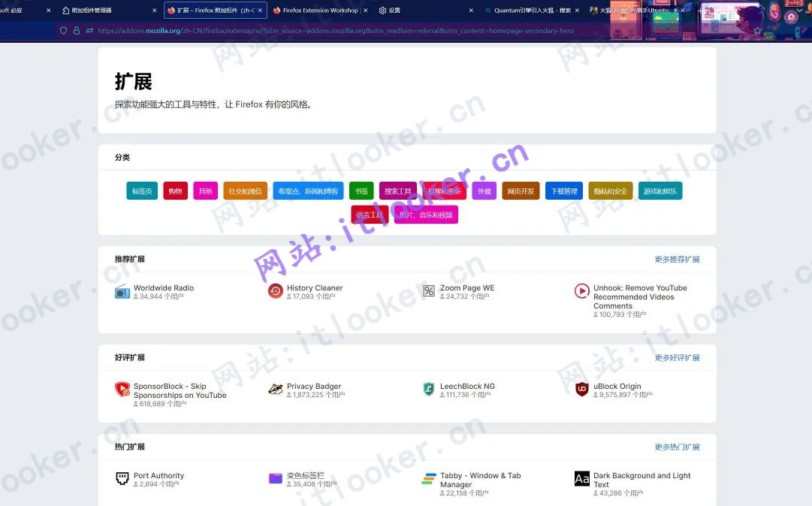Open the 隐私和安全 category
This screenshot has height=506, width=812.
pyautogui.click(x=610, y=191)
